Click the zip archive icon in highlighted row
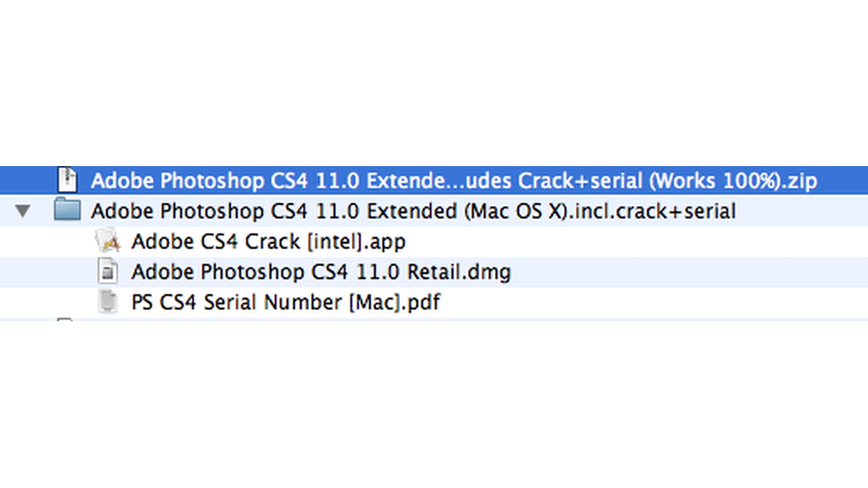 pyautogui.click(x=68, y=180)
